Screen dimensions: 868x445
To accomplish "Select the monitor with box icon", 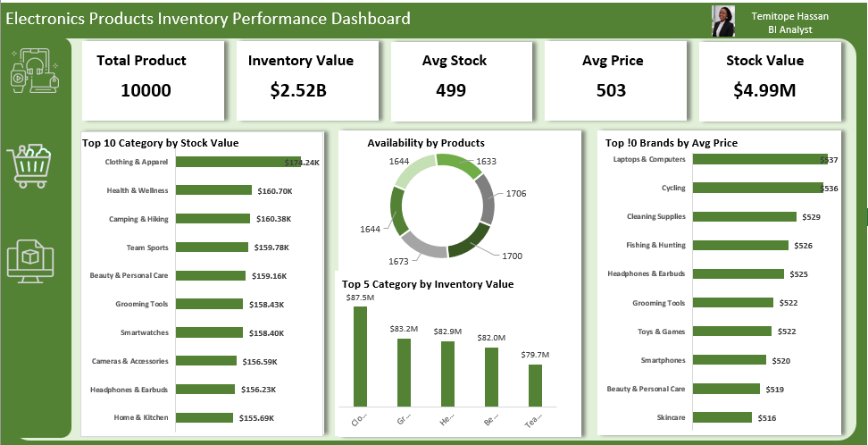I will click(30, 262).
